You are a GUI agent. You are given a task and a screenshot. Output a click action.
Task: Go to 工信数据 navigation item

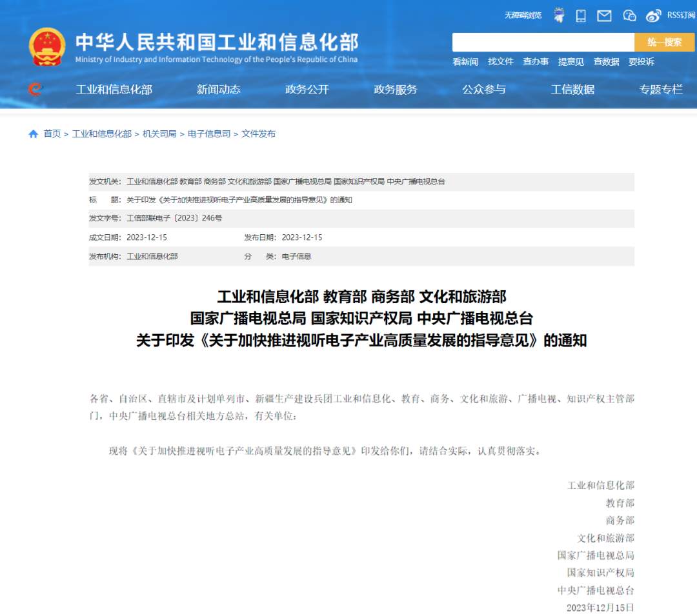[572, 90]
